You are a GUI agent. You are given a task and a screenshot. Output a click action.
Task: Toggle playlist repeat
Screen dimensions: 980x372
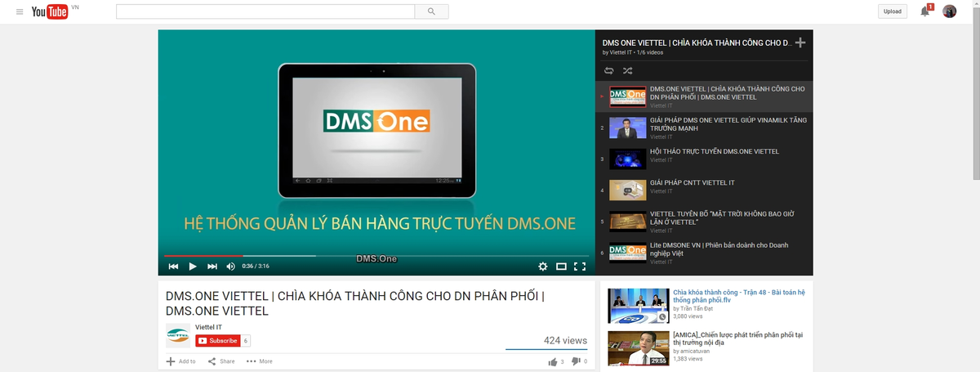coord(609,71)
